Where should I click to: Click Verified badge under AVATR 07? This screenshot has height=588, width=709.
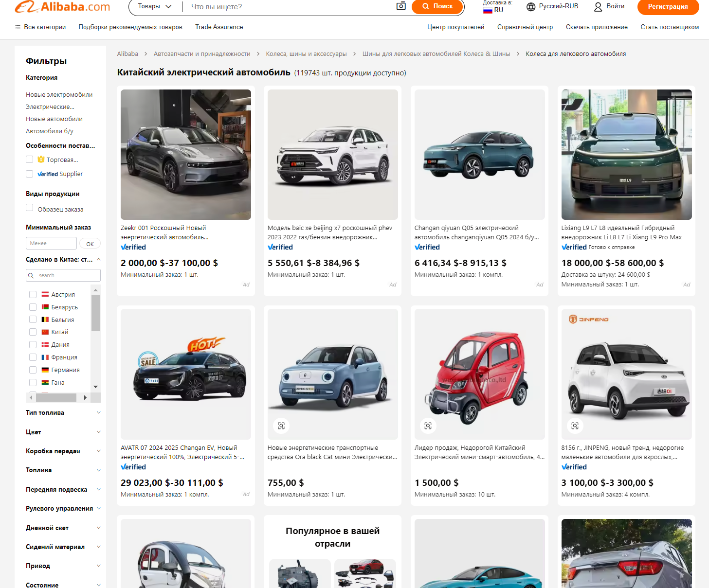click(x=133, y=467)
